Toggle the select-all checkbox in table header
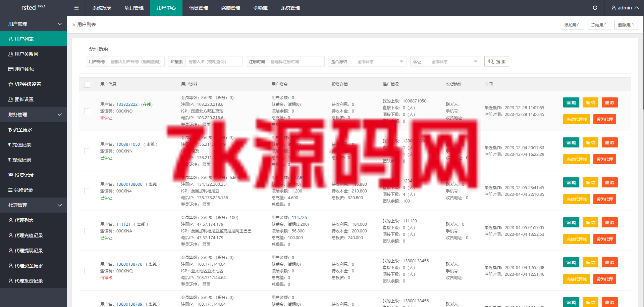The height and width of the screenshot is (307, 644). point(87,85)
